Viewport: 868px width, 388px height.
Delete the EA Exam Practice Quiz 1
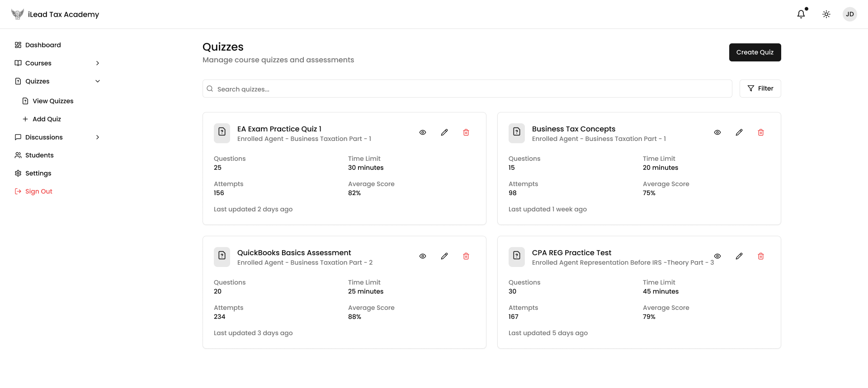(466, 132)
